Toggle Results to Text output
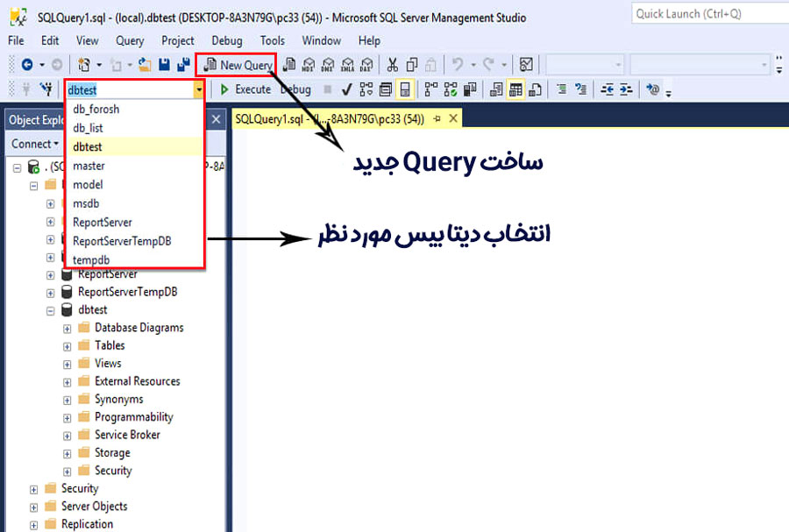Screen dimensions: 789x532 pos(496,89)
